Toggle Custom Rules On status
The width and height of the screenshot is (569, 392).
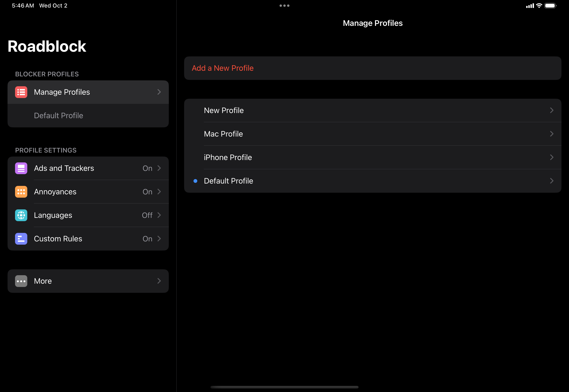[x=147, y=239]
